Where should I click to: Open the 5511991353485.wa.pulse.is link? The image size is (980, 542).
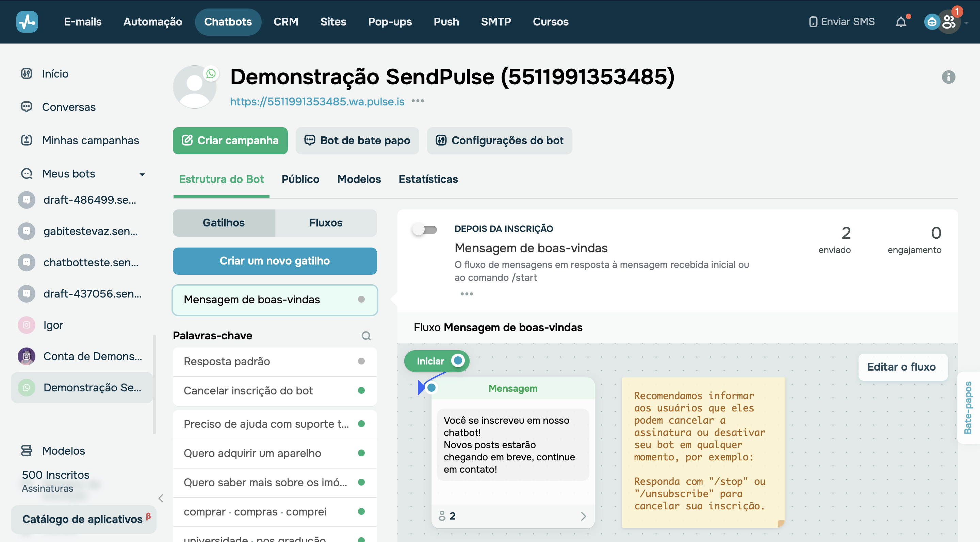click(317, 101)
